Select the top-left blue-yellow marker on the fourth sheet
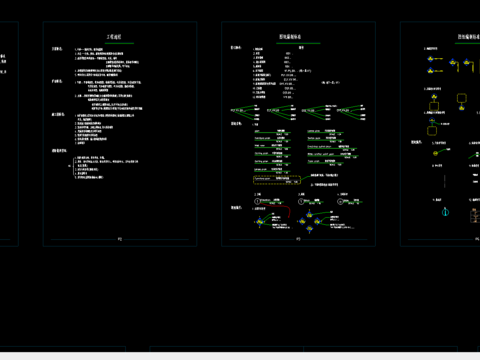Image resolution: width=480 pixels, height=360 pixels. [431, 59]
